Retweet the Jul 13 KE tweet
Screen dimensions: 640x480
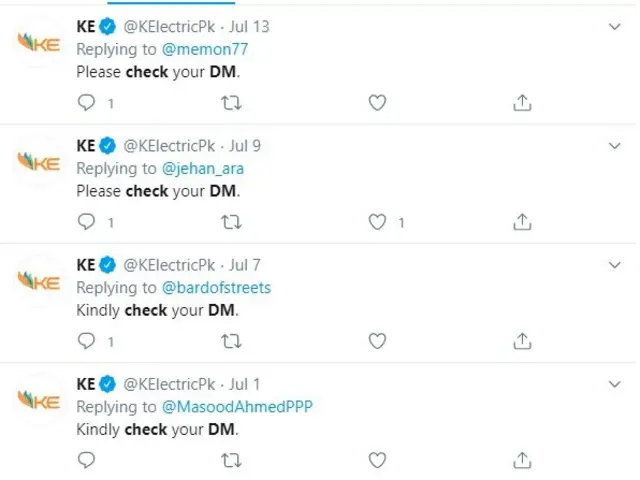(x=231, y=102)
